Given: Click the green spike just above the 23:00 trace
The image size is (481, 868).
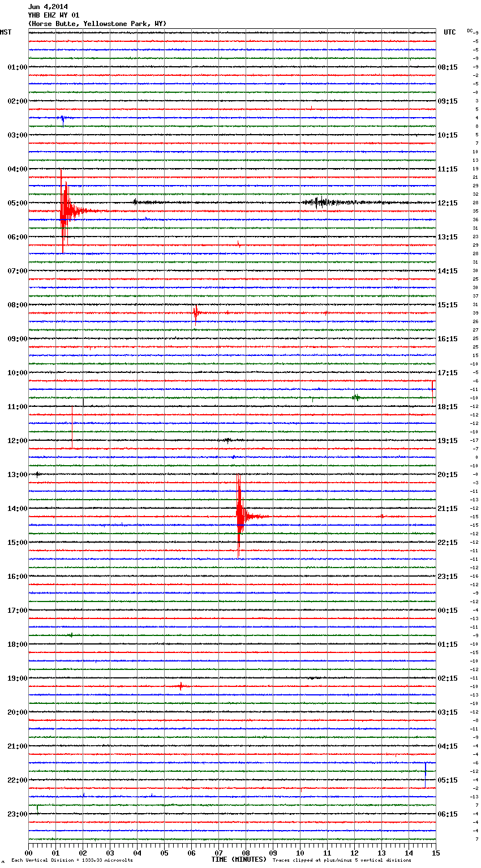Looking at the screenshot, I should (38, 809).
